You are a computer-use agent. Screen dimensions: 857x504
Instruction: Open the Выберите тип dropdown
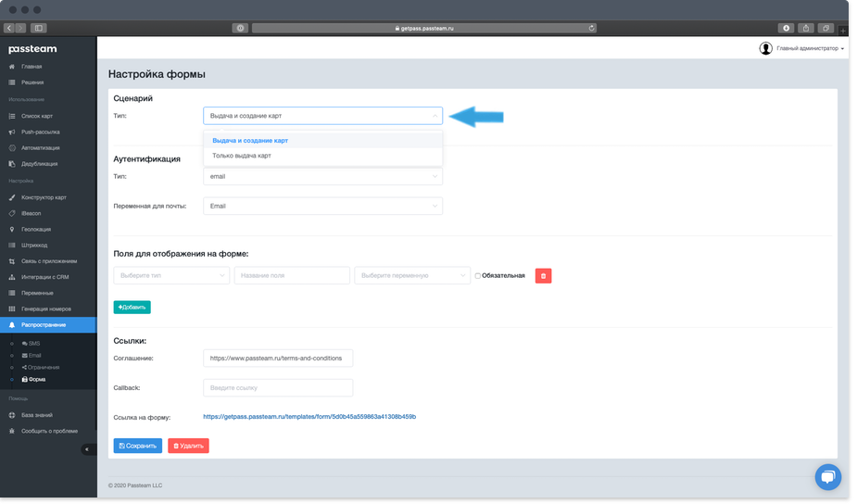tap(171, 275)
